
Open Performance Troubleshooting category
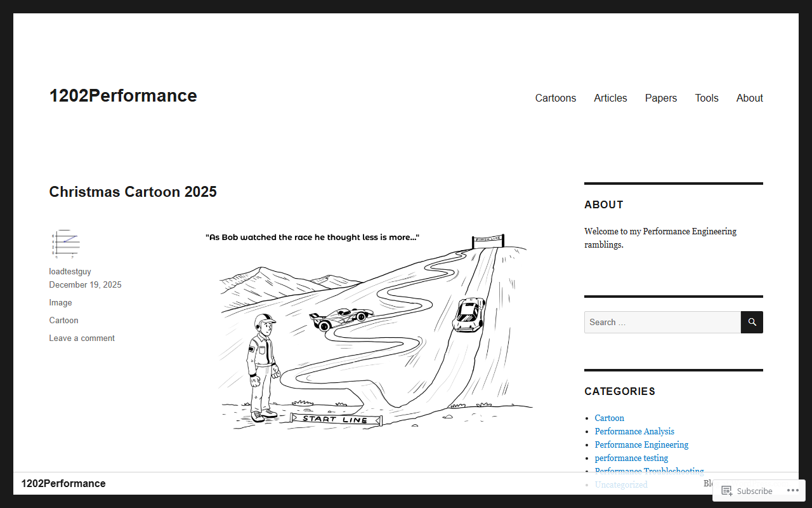click(x=649, y=471)
